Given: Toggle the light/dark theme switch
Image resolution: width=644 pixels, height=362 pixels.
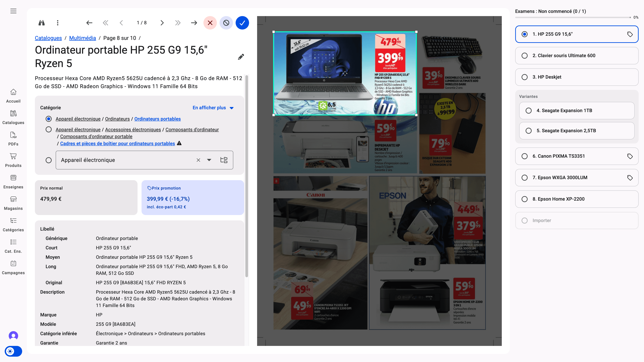Looking at the screenshot, I should click(13, 351).
